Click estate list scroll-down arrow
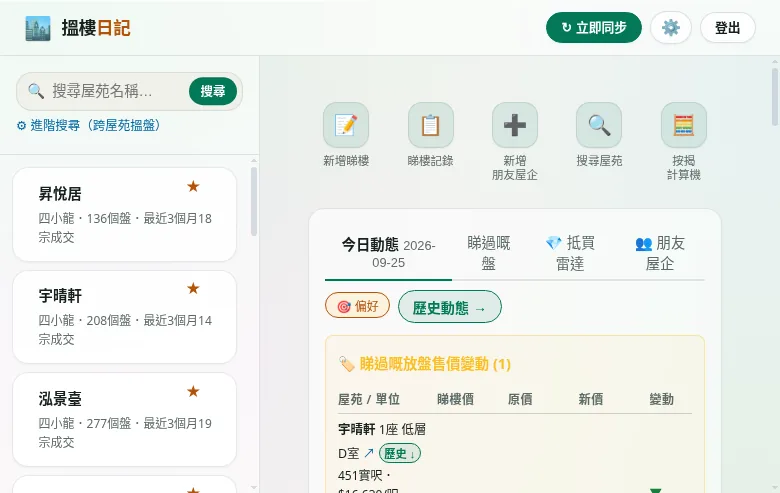This screenshot has height=493, width=780. (254, 488)
